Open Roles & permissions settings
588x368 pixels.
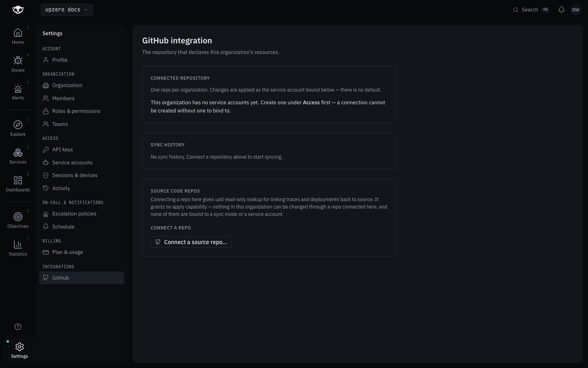click(82, 111)
